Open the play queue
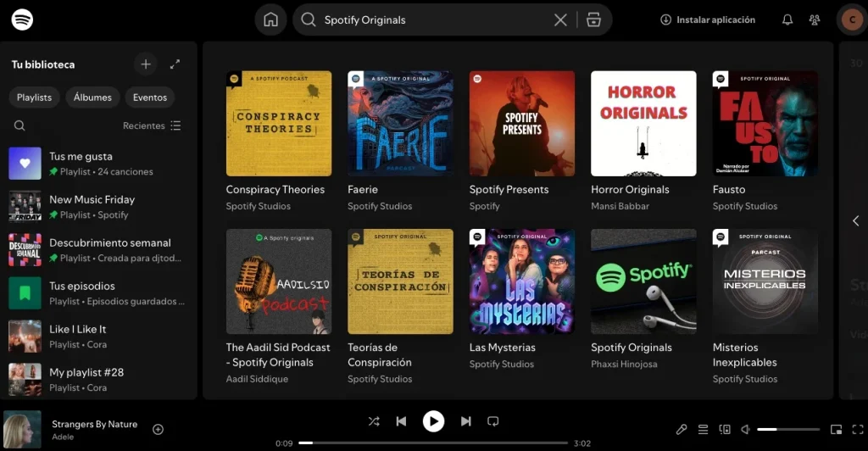Screen dimensions: 868x451 click(703, 430)
